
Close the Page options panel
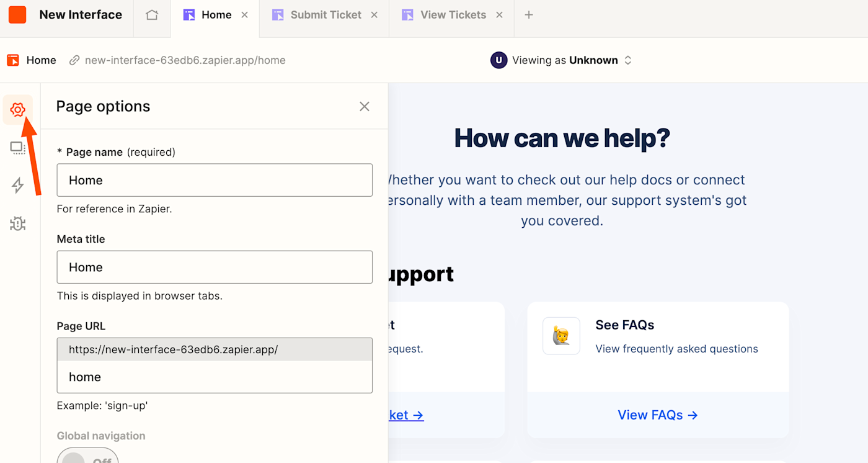365,107
